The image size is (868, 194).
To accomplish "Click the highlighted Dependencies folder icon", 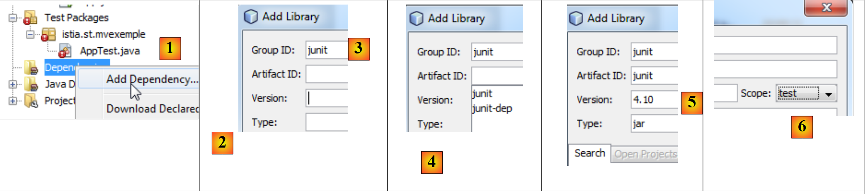I will 31,67.
